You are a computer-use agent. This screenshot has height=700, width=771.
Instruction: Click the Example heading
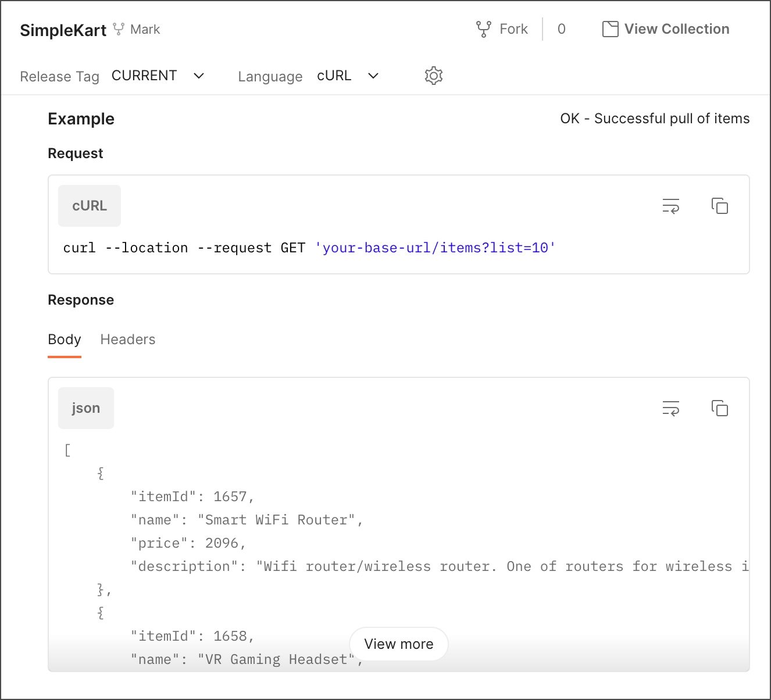[x=81, y=119]
